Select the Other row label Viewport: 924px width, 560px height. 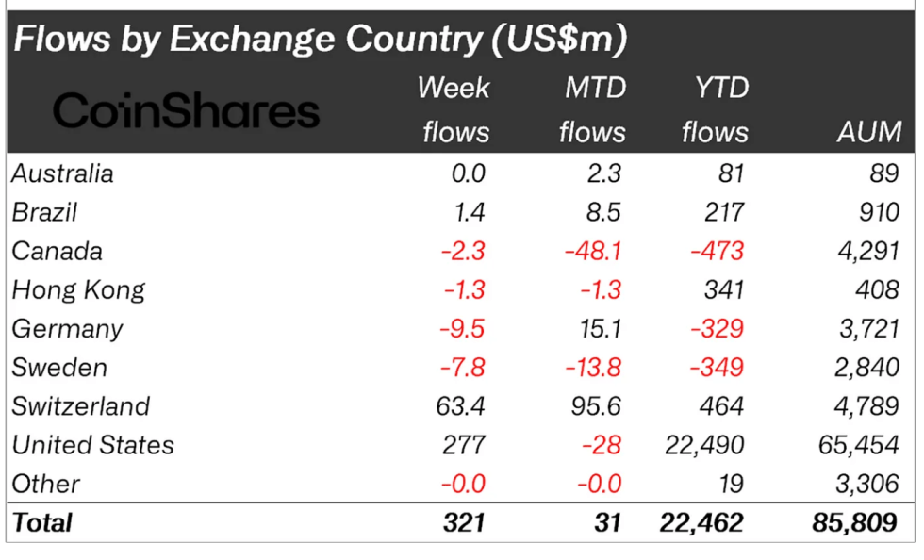pos(45,484)
